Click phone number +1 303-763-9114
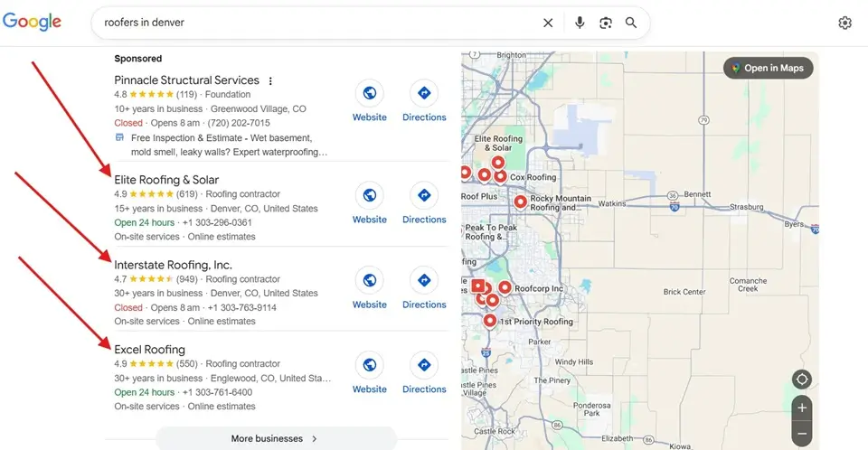The height and width of the screenshot is (450, 868). [x=242, y=308]
